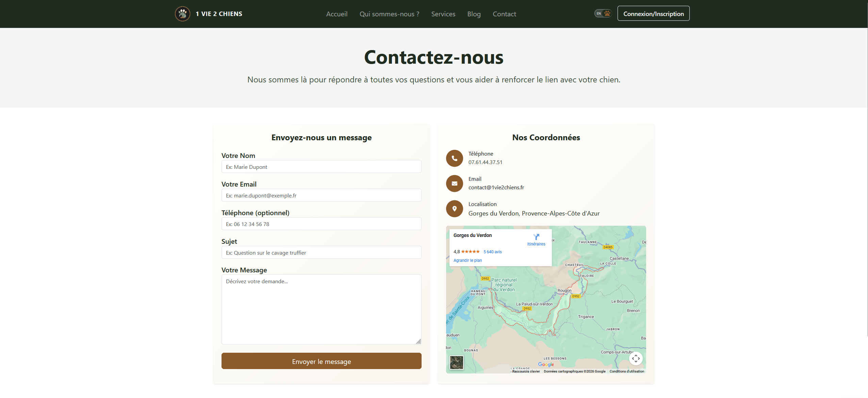868x398 pixels.
Task: Click the email envelope icon
Action: pos(455,183)
